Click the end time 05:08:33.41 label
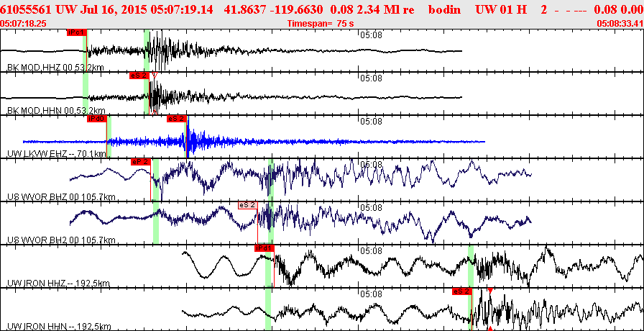Viewport: 644px width, 331px height. [620, 24]
